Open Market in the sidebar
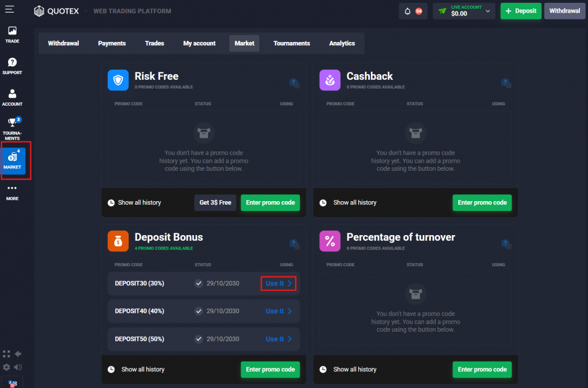The image size is (588, 388). coord(14,160)
